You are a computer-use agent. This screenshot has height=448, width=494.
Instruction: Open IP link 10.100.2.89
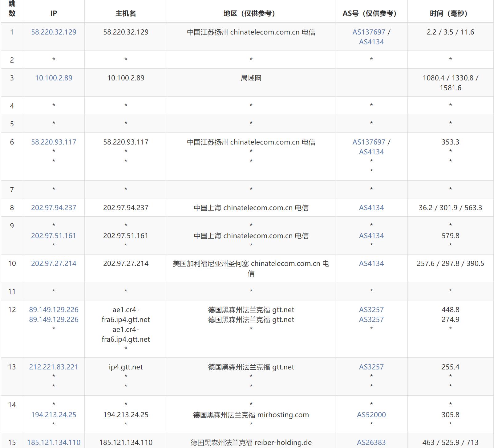pos(54,78)
